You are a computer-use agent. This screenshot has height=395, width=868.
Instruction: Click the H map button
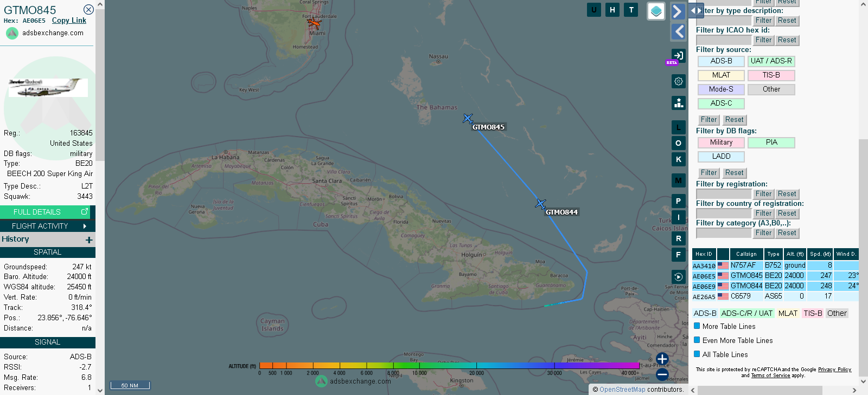(x=612, y=10)
